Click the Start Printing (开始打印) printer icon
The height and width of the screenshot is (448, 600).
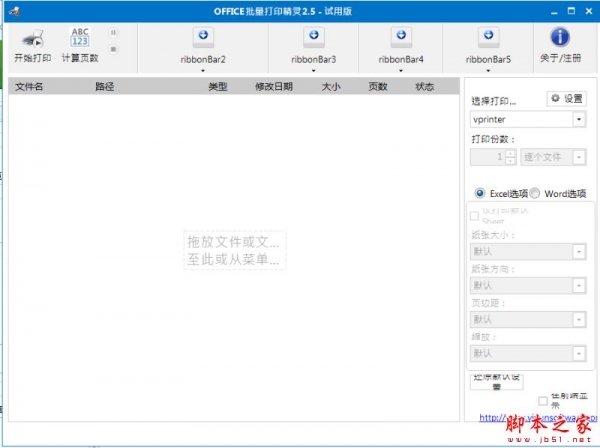click(33, 39)
